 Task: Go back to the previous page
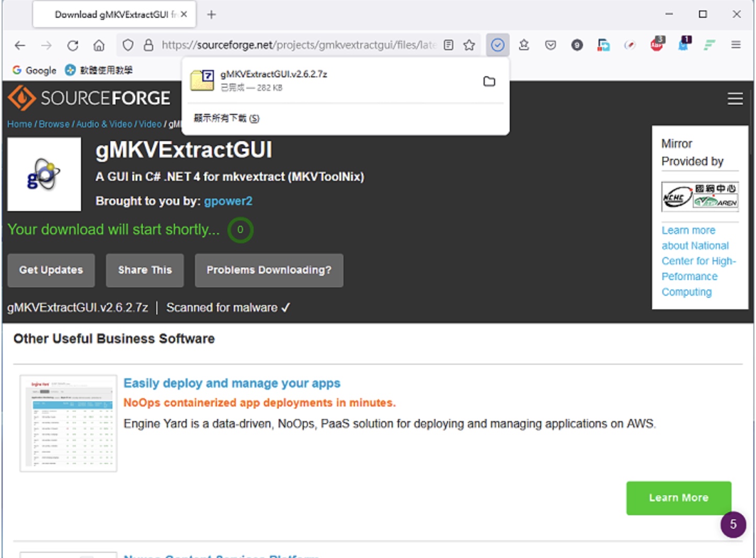[x=20, y=45]
